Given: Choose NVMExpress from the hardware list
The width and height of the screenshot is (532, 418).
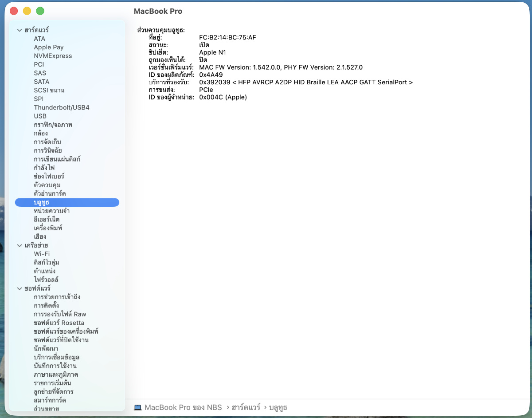Looking at the screenshot, I should point(53,56).
